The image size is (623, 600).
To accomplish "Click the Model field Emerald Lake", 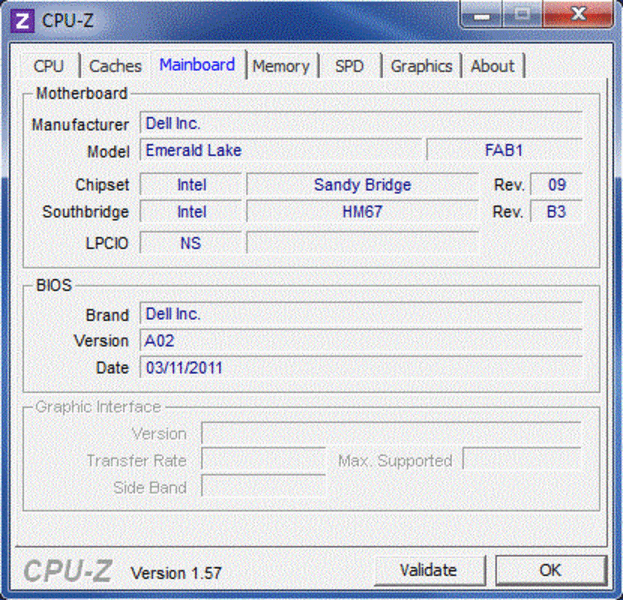I will [281, 151].
